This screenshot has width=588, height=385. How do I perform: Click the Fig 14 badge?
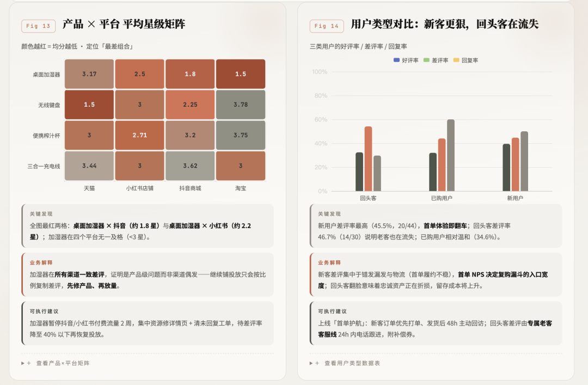tap(327, 26)
